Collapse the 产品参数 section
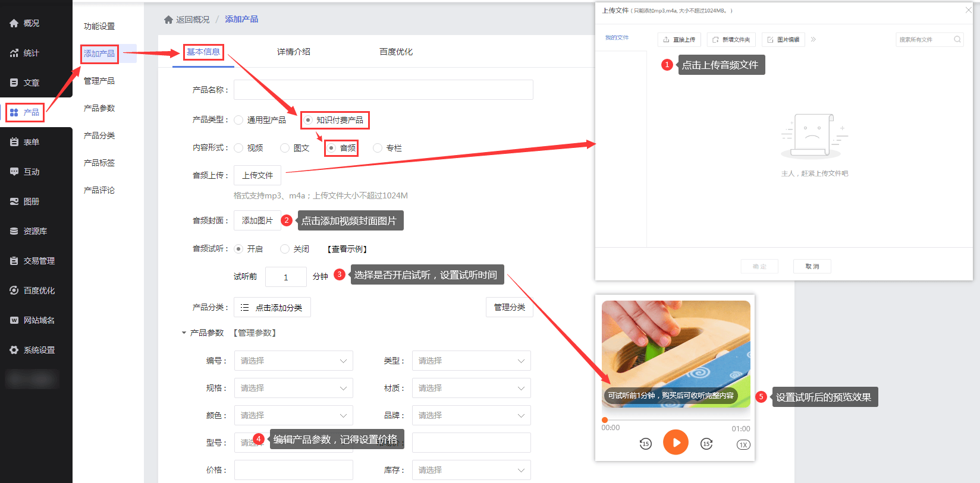980x483 pixels. [184, 333]
